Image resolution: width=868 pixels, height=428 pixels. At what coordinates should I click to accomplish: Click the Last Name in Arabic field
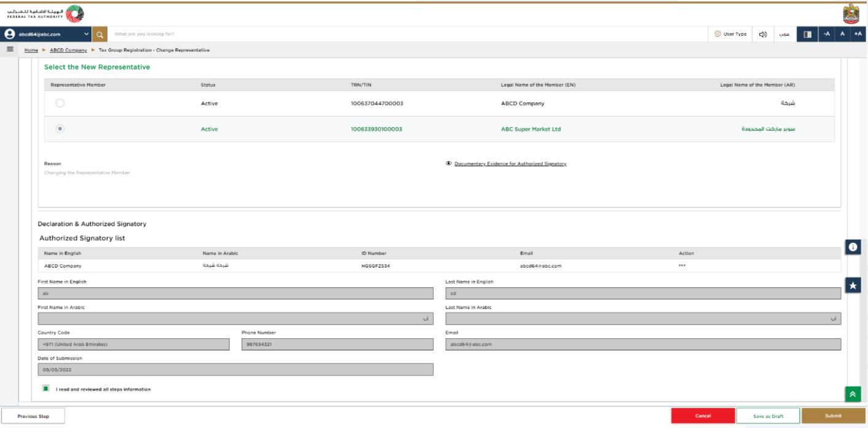tap(643, 319)
